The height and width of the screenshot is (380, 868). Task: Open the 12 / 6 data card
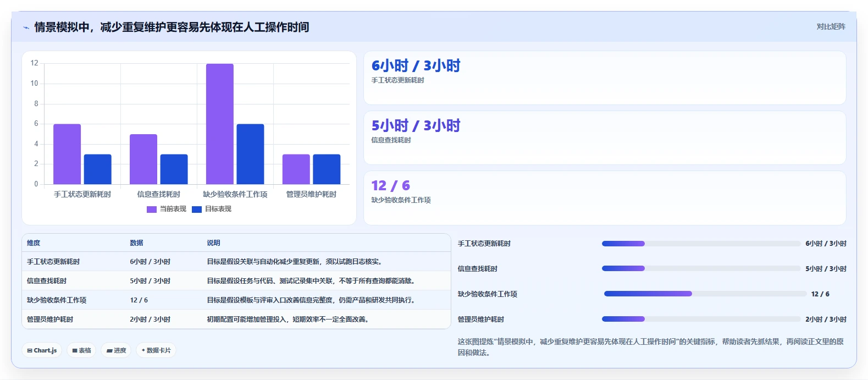605,198
